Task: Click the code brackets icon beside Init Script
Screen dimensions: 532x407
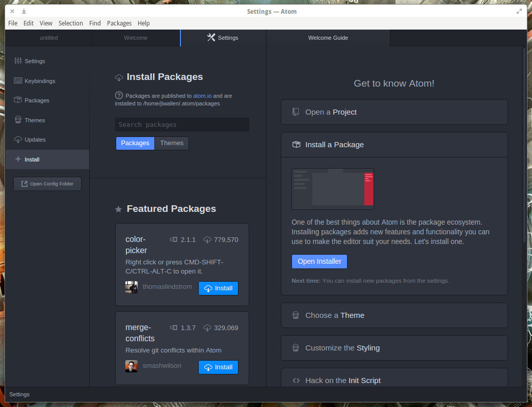Action: (x=296, y=381)
